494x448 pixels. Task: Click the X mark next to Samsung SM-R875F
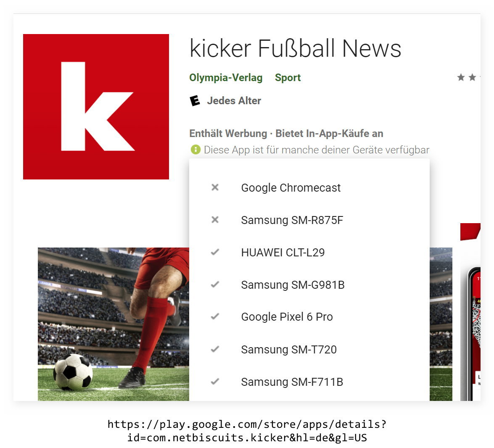(x=215, y=220)
